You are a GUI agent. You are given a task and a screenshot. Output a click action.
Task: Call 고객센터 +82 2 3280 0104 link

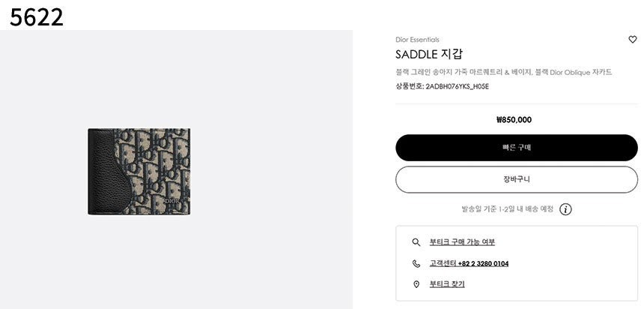click(469, 263)
